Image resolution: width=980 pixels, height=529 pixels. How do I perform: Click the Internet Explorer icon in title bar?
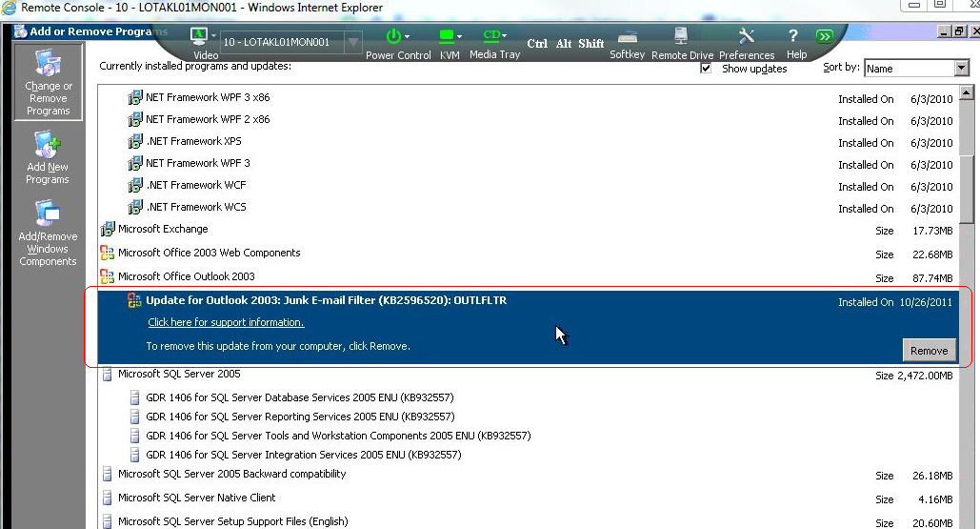[10, 8]
